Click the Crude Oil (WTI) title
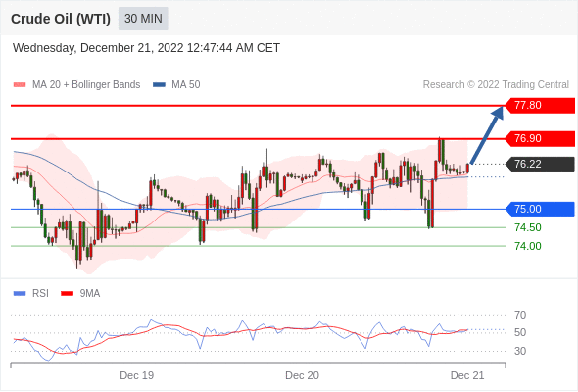 [x=61, y=19]
